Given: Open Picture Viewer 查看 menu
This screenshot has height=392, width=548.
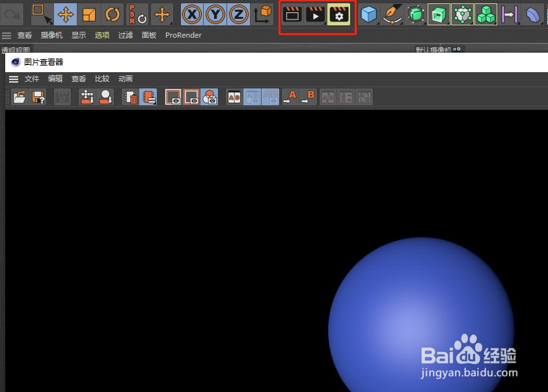Looking at the screenshot, I should (x=79, y=79).
